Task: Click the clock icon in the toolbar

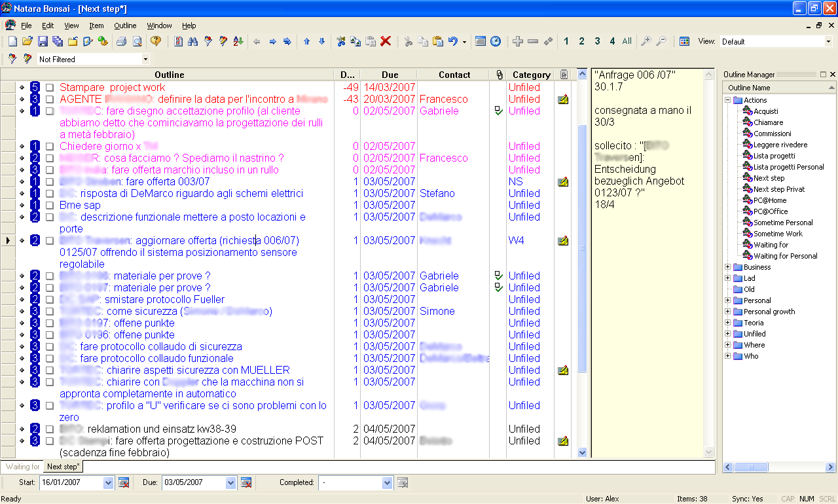Action: coord(496,41)
